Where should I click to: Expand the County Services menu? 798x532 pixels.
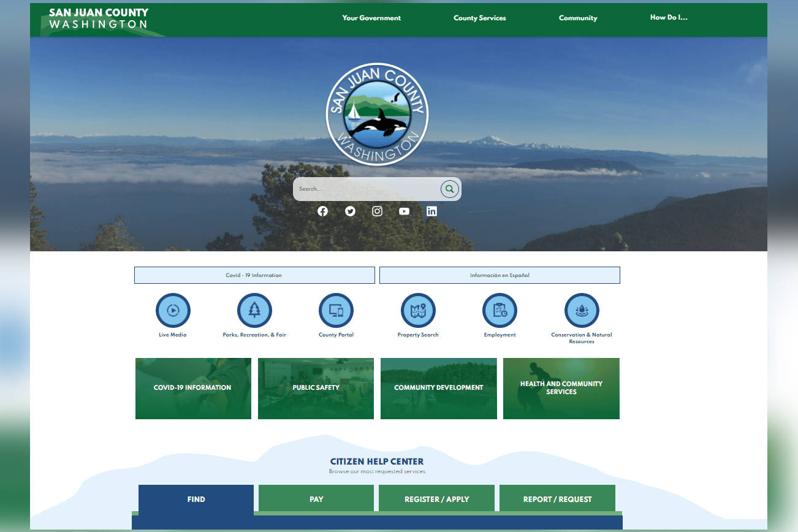(x=479, y=18)
